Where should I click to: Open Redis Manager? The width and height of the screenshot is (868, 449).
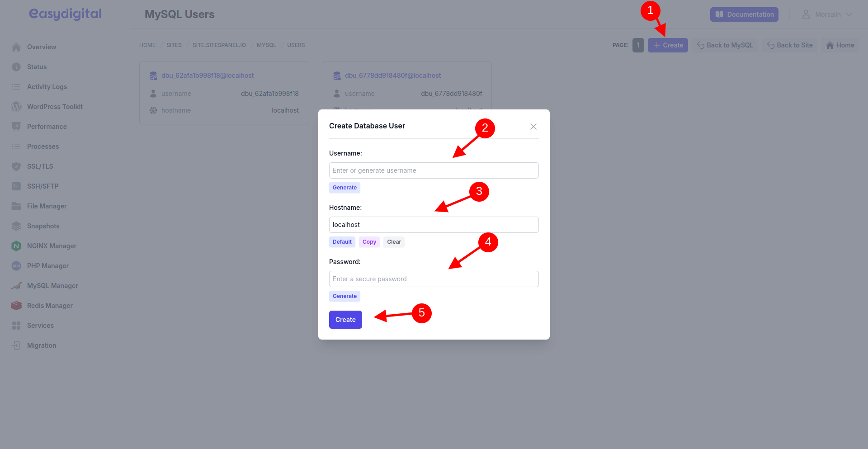tap(50, 305)
